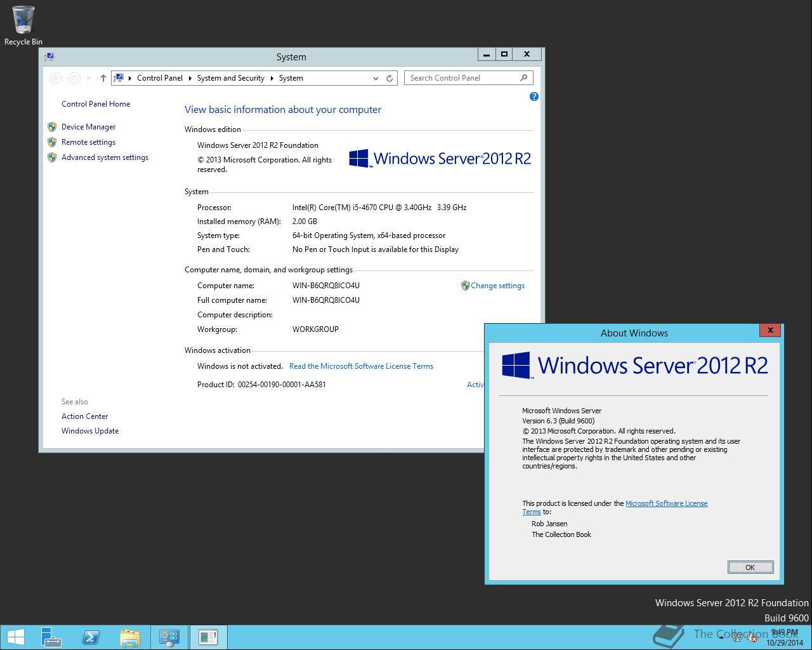Click the System window title bar icon
Image resolution: width=812 pixels, height=650 pixels.
(x=49, y=56)
